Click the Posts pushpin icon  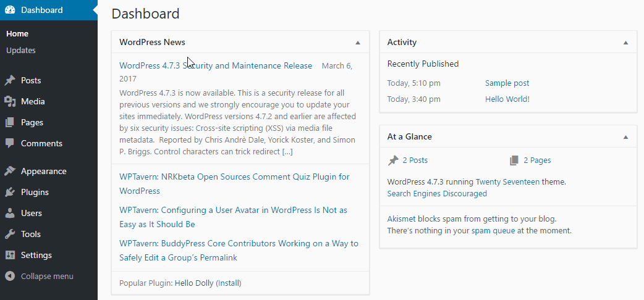click(10, 80)
